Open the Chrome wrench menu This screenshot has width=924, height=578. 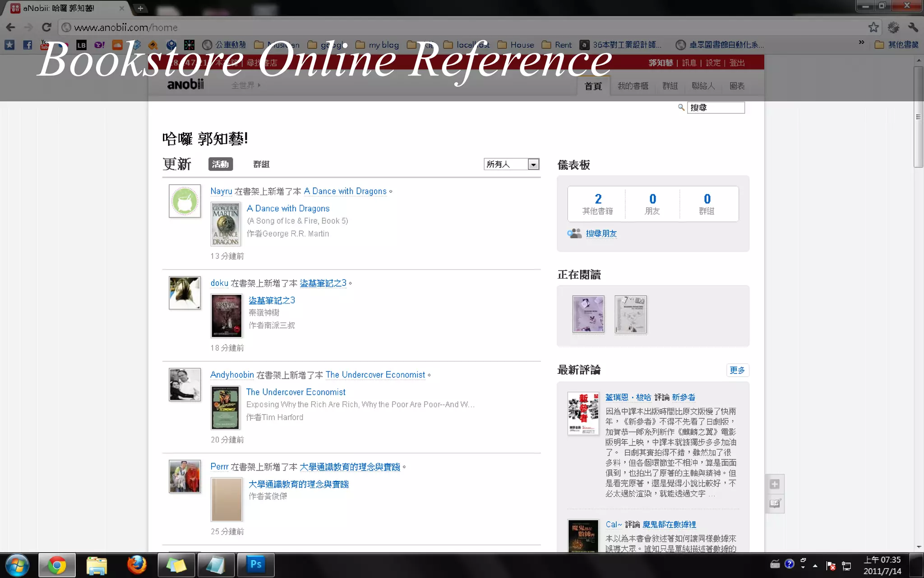point(913,28)
